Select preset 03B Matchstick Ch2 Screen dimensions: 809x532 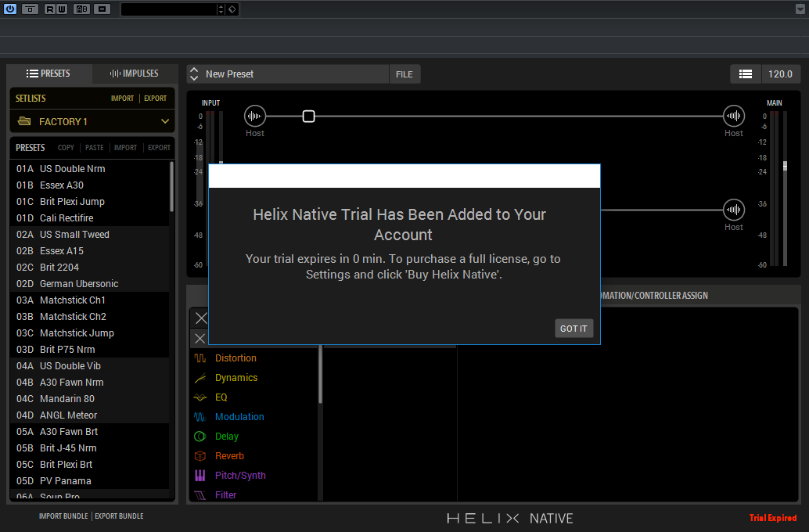point(89,317)
